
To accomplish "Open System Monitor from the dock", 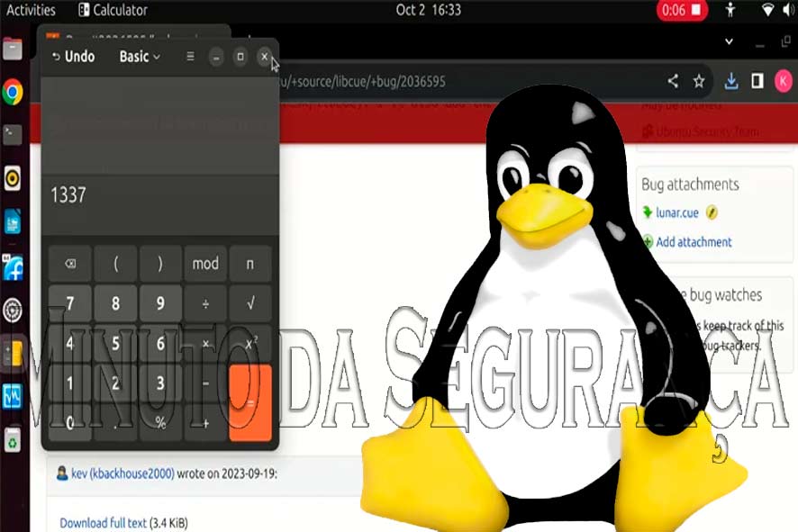I will tap(13, 397).
